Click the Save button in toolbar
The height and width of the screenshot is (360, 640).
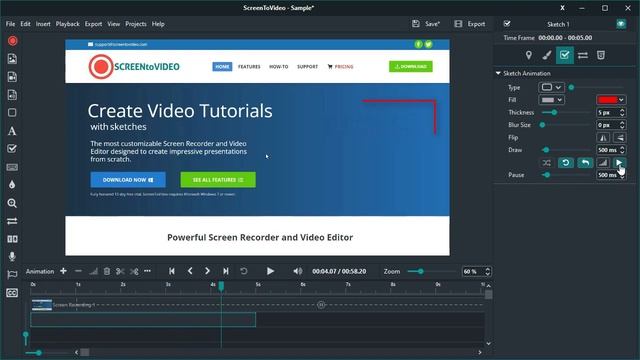[x=426, y=24]
